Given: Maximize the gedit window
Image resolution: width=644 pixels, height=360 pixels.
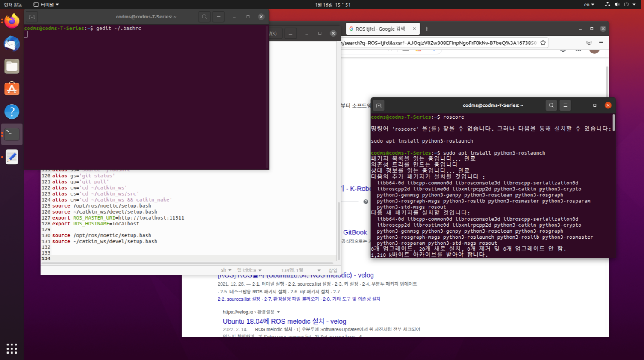Looking at the screenshot, I should 320,33.
